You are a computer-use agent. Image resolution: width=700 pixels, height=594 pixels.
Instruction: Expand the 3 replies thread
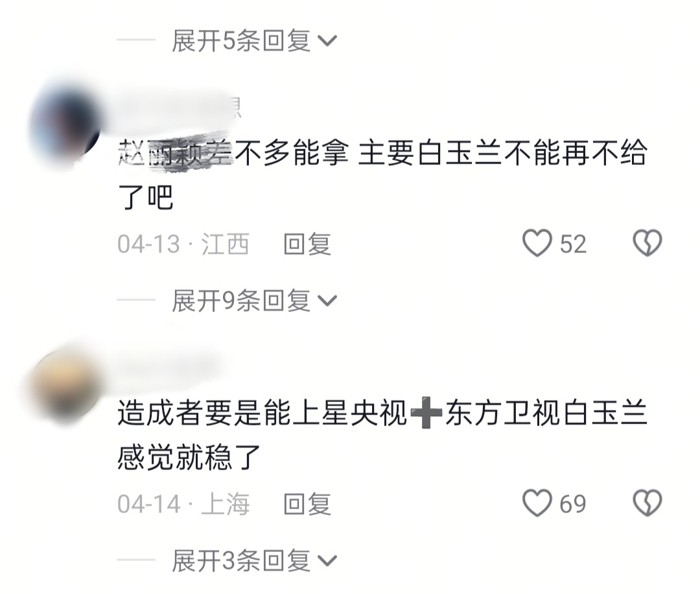[255, 560]
